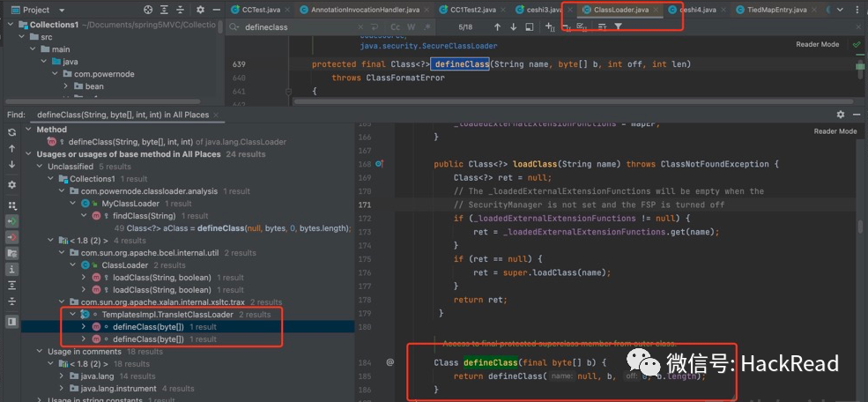
Task: Collapse all nodes in Find results sidebar
Action: point(11,301)
